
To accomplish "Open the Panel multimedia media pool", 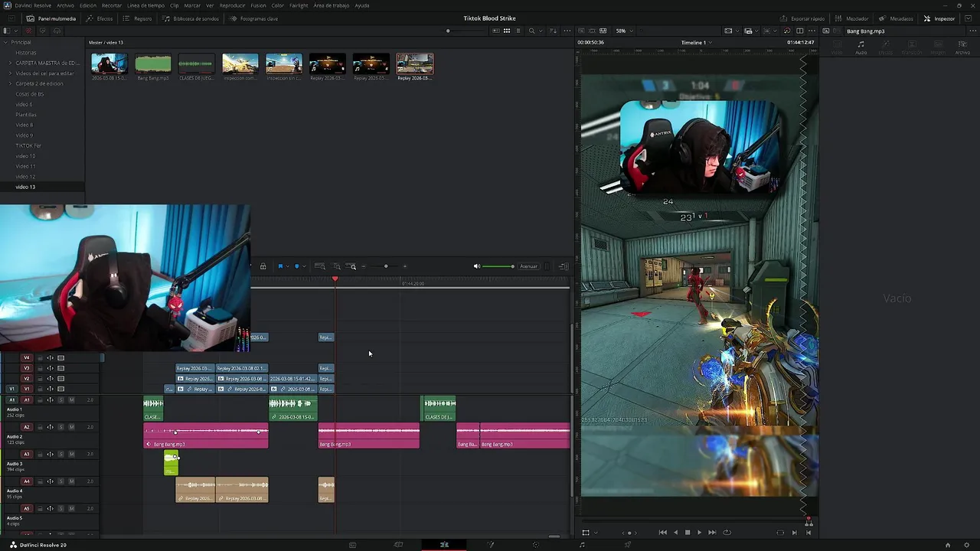I will pyautogui.click(x=51, y=18).
